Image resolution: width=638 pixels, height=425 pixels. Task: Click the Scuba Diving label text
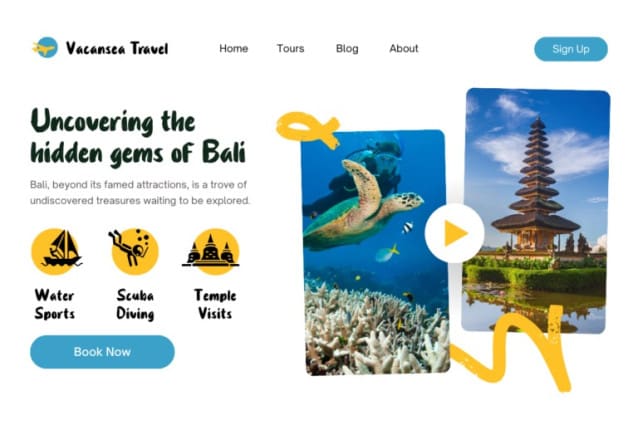point(135,305)
